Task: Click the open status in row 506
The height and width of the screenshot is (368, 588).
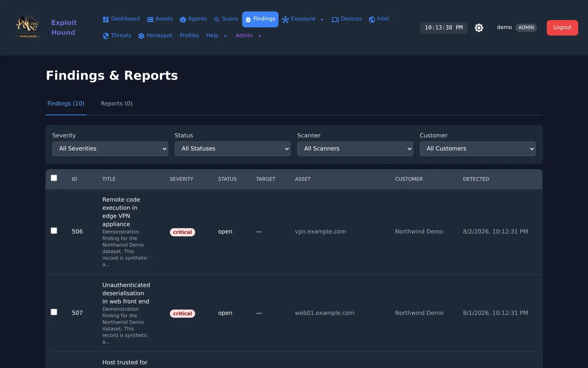Action: click(225, 231)
